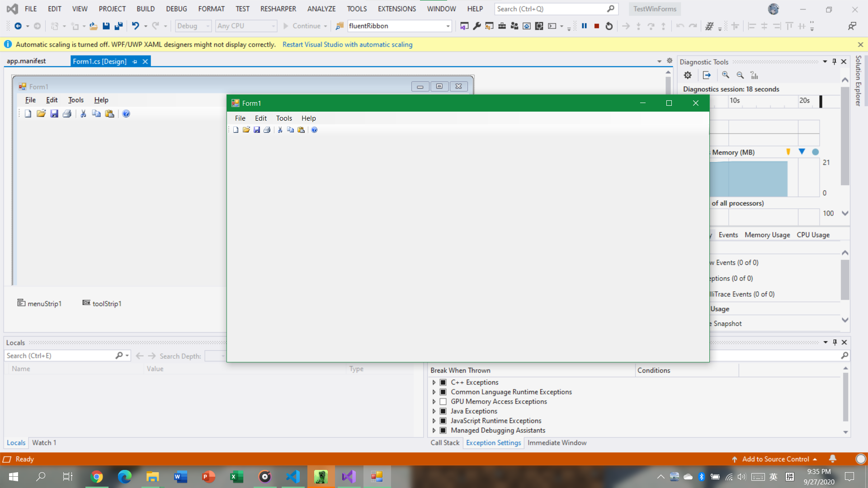Open the Tools menu in running Form1

coord(284,118)
